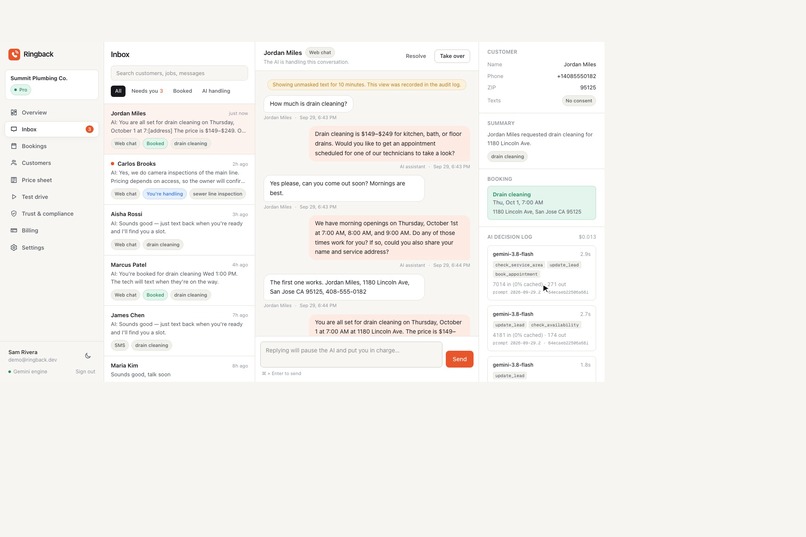Click the $0.013 decision log cost
Viewport: 806px width, 537px height.
[587, 237]
